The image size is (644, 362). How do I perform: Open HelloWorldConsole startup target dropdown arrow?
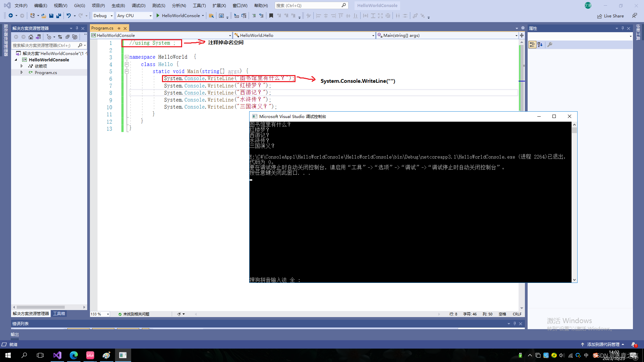(x=203, y=16)
